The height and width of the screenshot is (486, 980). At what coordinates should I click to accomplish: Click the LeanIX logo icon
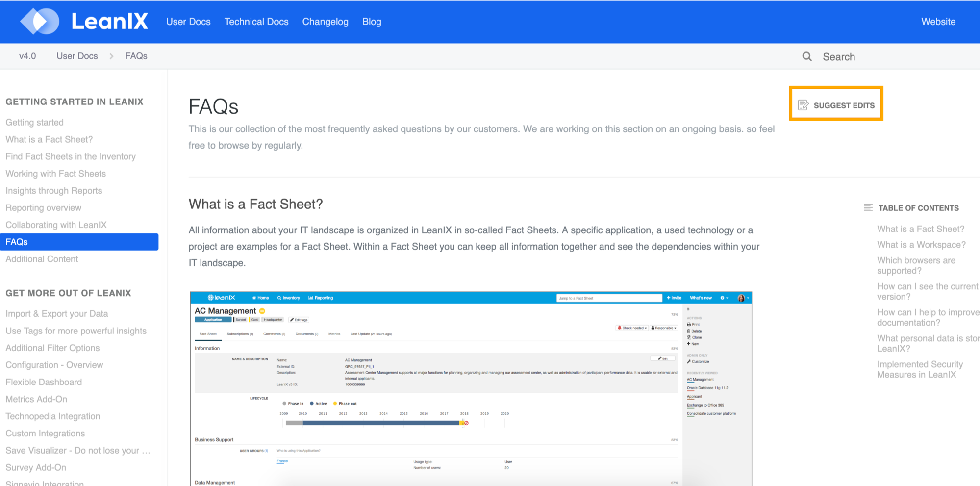40,22
